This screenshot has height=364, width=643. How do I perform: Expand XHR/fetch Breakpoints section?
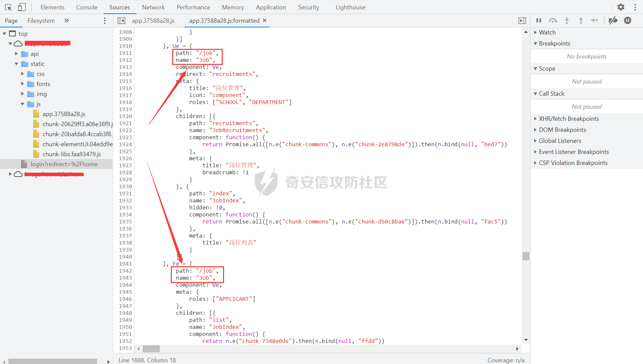(x=569, y=118)
